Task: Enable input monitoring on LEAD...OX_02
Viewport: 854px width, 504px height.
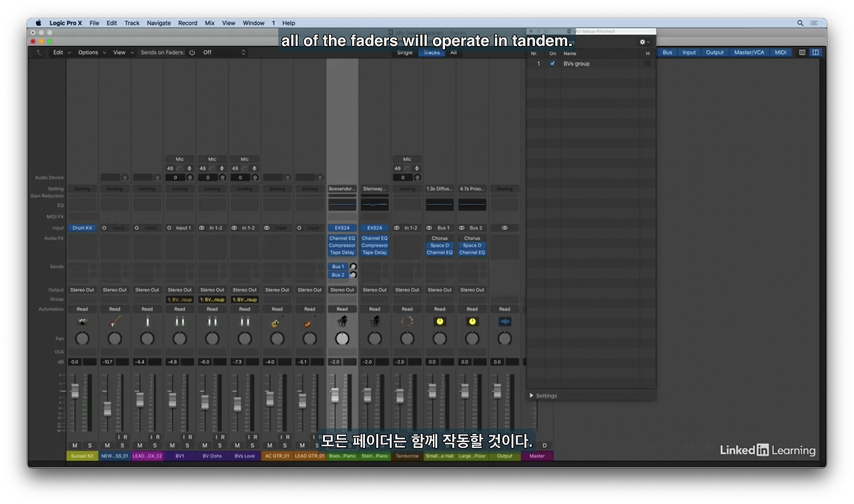Action: tap(151, 437)
